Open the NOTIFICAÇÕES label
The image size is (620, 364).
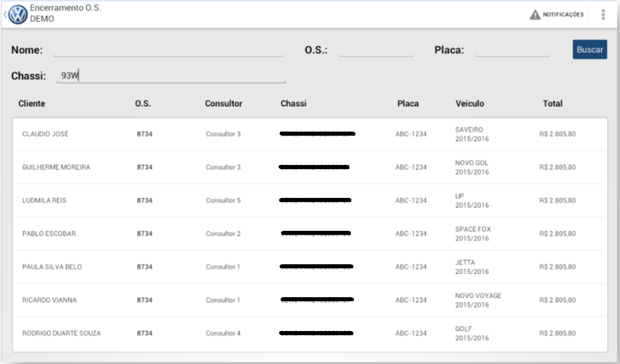563,15
